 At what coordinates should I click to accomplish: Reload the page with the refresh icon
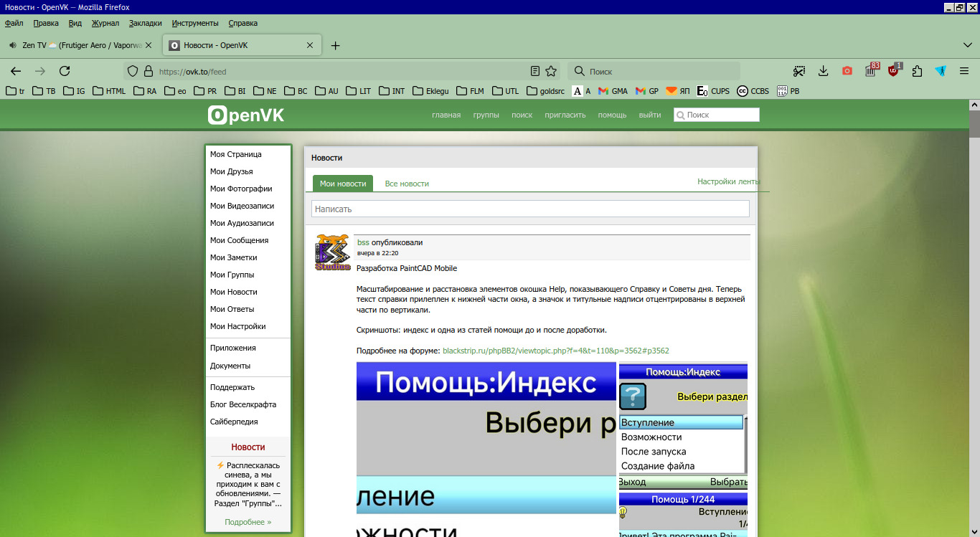pyautogui.click(x=65, y=71)
